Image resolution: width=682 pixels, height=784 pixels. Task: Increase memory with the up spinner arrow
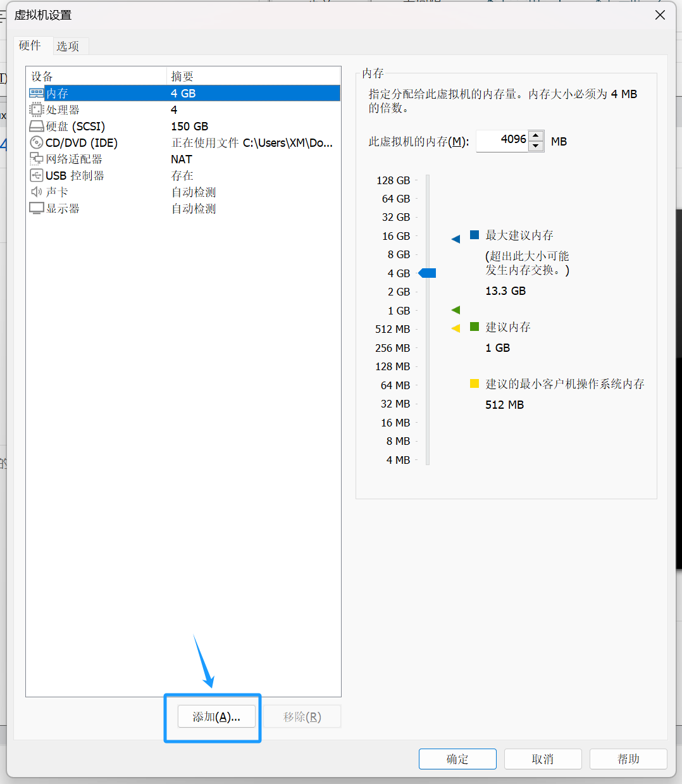(536, 136)
